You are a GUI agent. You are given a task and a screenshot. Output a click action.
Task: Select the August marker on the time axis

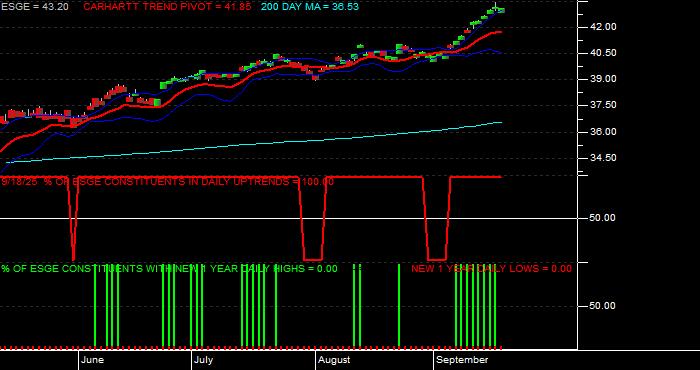coord(334,360)
